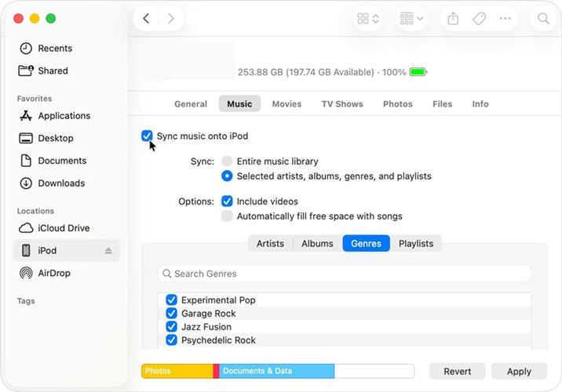Click magnifier icon in Search Genres
This screenshot has width=562, height=392.
click(x=166, y=274)
